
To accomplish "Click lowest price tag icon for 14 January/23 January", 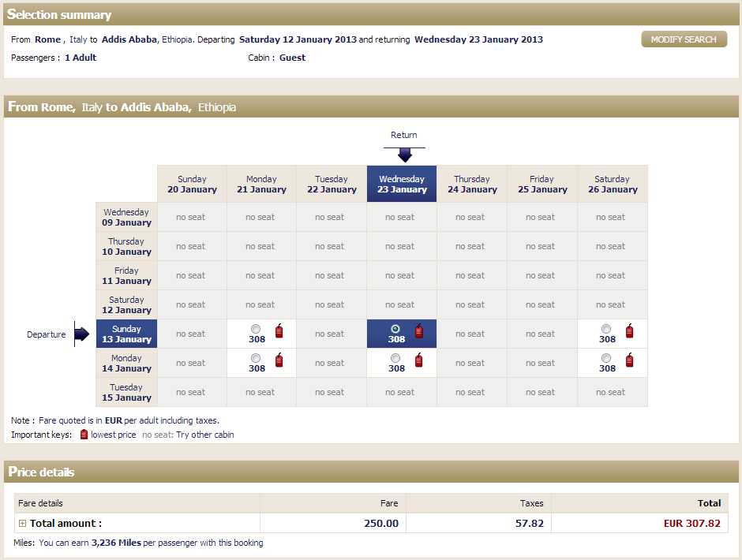I will [x=419, y=360].
